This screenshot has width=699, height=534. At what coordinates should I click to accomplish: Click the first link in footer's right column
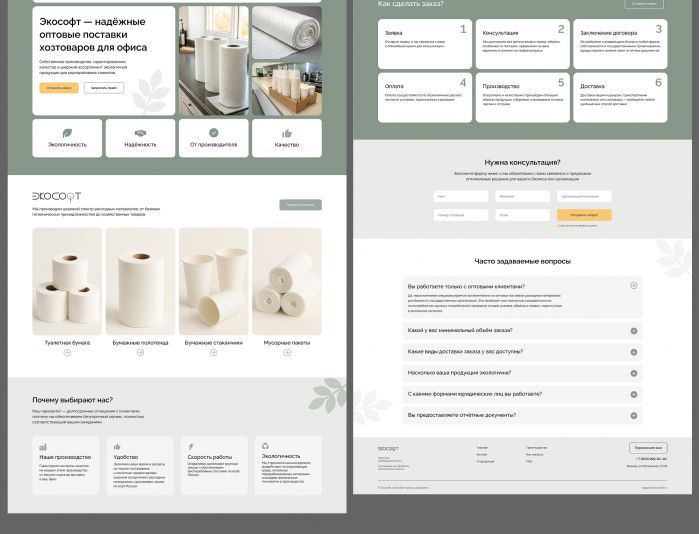536,448
